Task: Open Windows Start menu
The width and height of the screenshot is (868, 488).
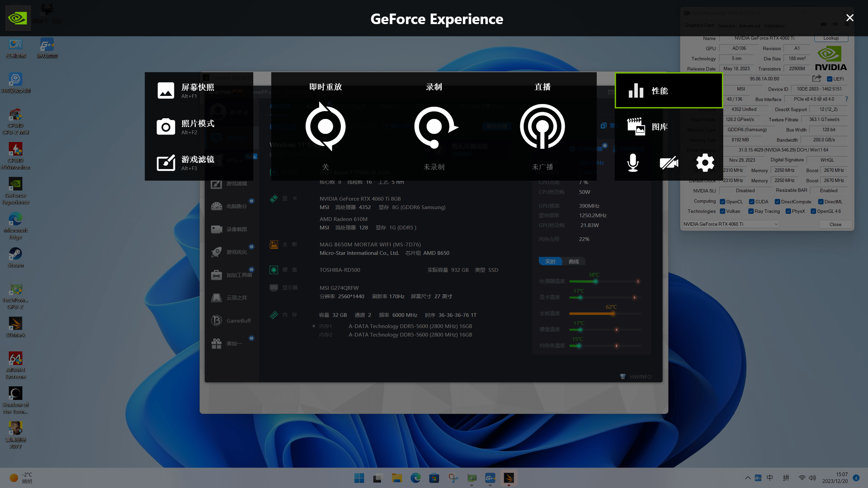Action: 359,478
